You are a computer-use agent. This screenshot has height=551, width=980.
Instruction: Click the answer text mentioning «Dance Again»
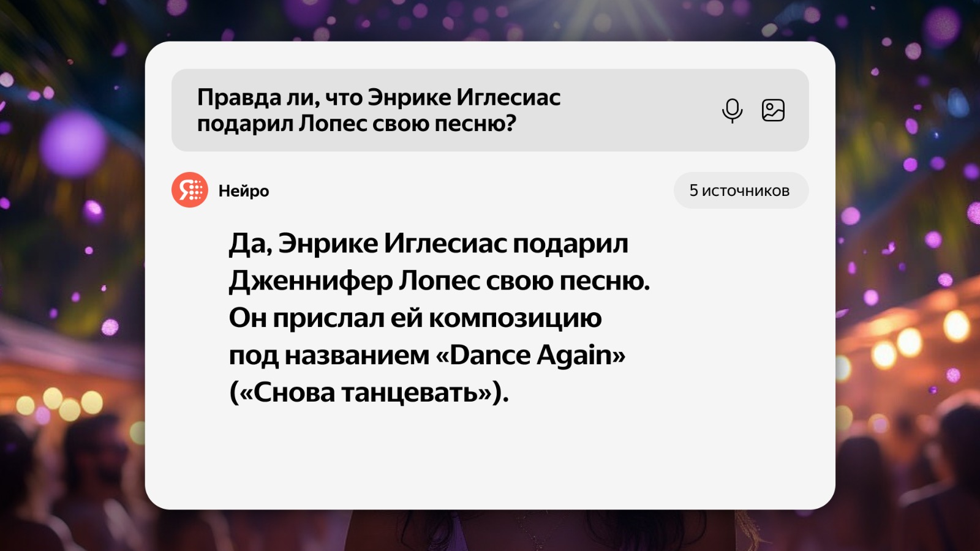(x=427, y=355)
